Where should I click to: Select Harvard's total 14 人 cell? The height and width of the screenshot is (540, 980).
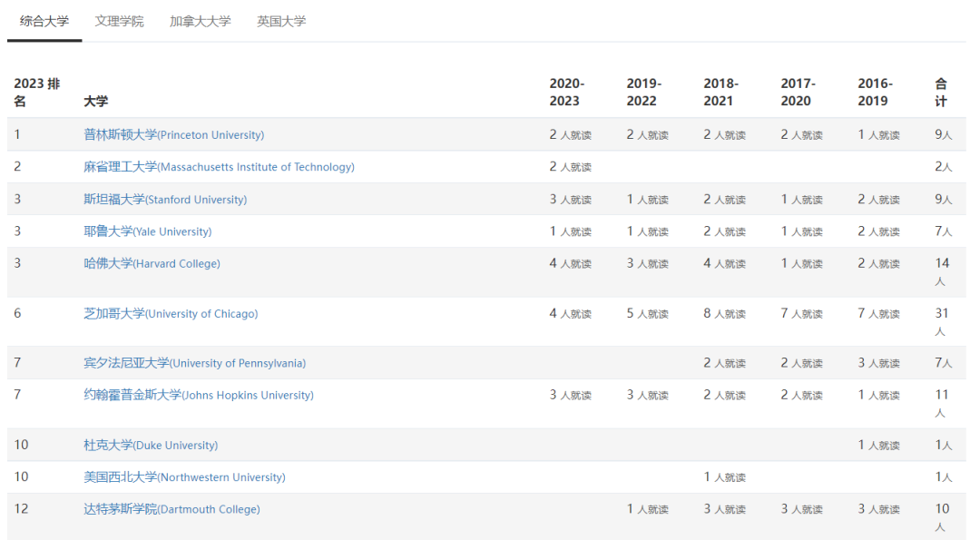(942, 271)
